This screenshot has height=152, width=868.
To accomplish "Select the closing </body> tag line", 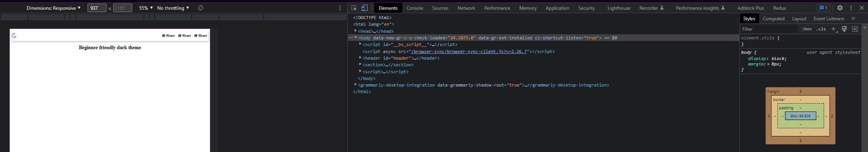I will 367,78.
